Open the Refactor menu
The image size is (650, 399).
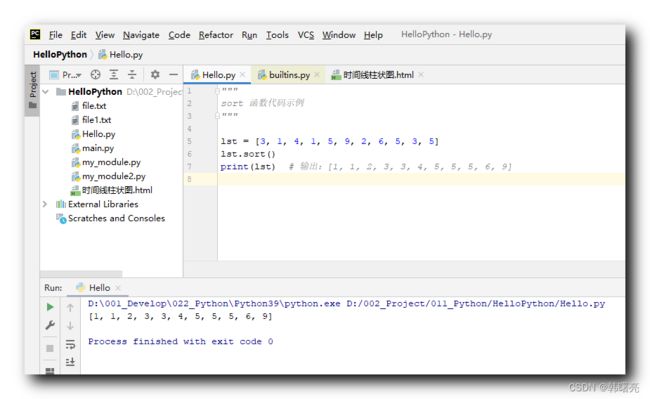point(216,35)
